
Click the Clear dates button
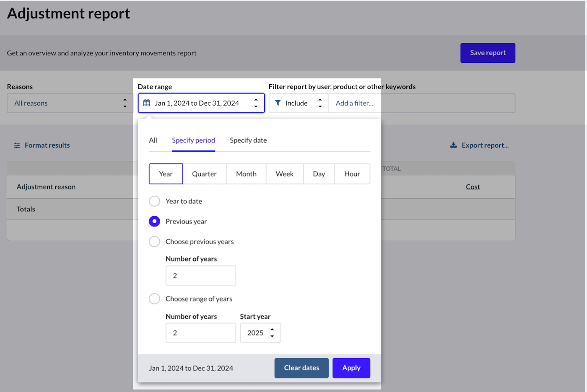(301, 368)
